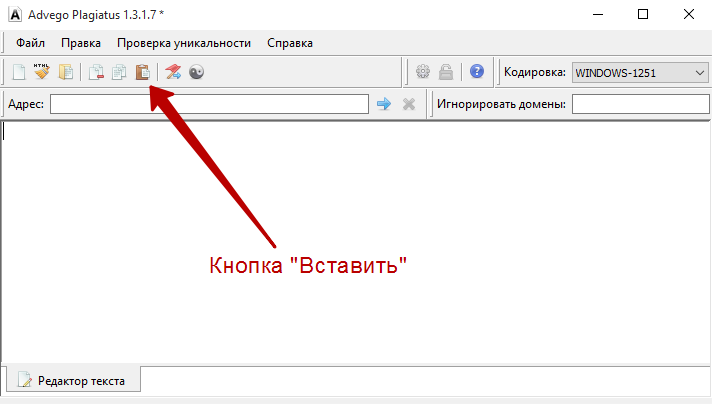
Task: Open the Файл menu
Action: pyautogui.click(x=30, y=43)
